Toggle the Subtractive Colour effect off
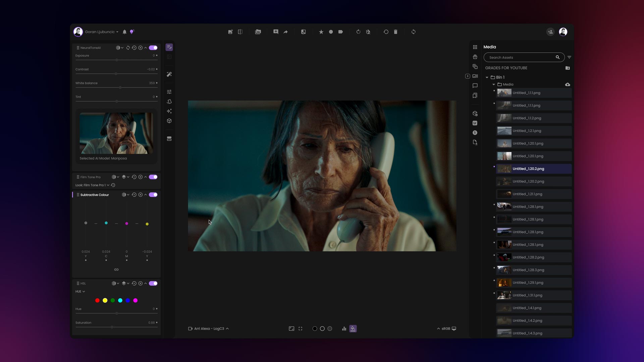Image resolution: width=644 pixels, height=362 pixels. 153,194
